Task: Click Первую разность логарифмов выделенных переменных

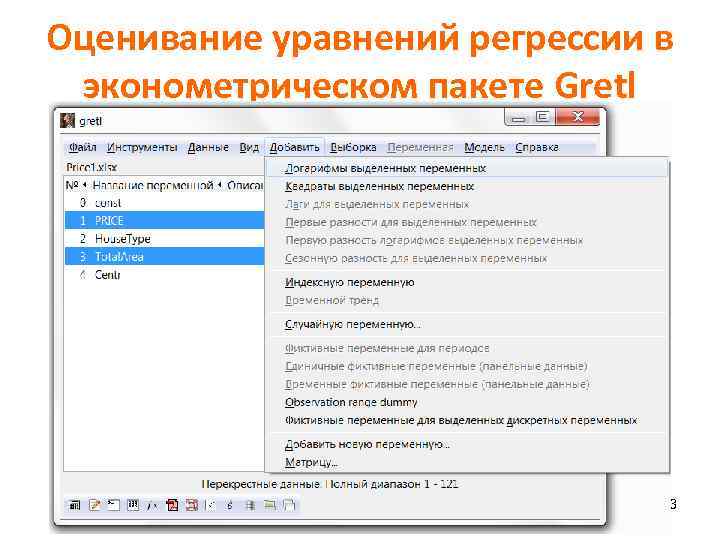Action: [467, 241]
